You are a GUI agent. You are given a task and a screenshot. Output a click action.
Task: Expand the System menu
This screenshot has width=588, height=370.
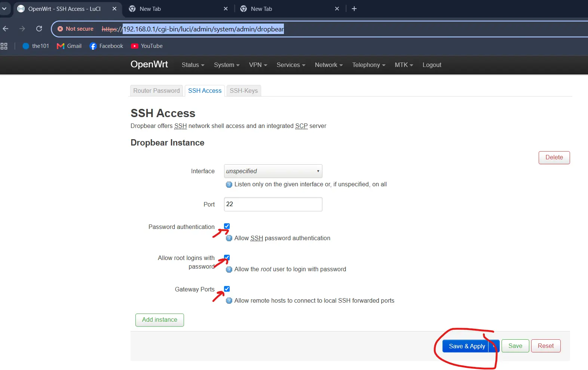coord(227,65)
